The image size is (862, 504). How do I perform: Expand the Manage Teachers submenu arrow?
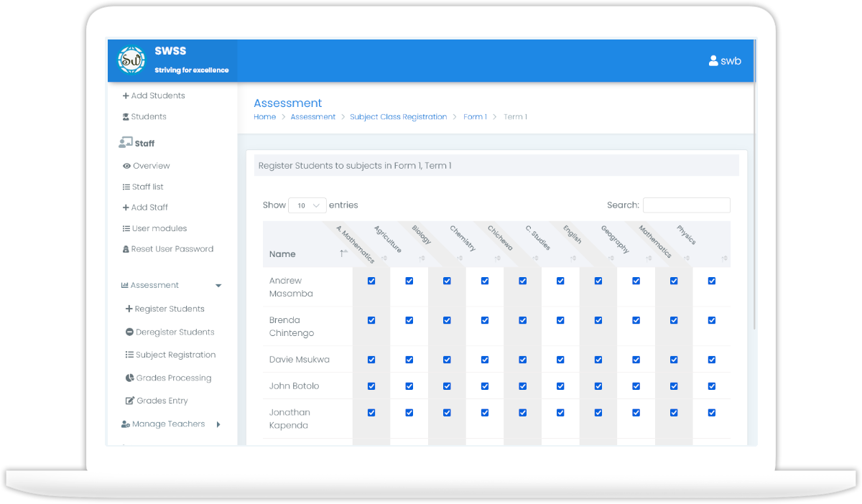point(218,424)
